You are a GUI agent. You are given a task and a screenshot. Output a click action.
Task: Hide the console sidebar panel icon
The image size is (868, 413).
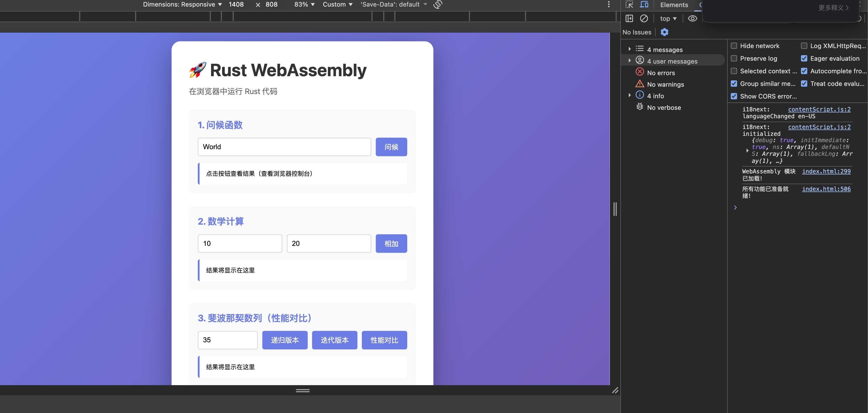[x=629, y=19]
